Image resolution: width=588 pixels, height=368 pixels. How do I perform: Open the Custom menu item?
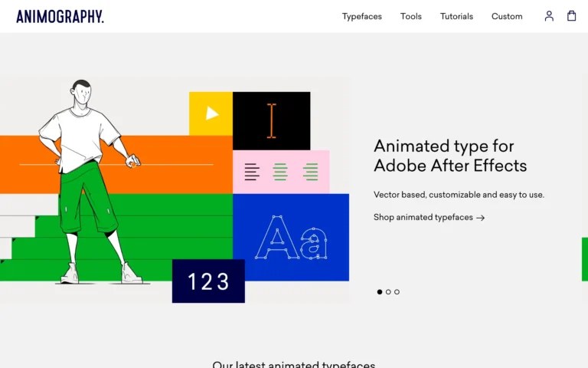507,17
